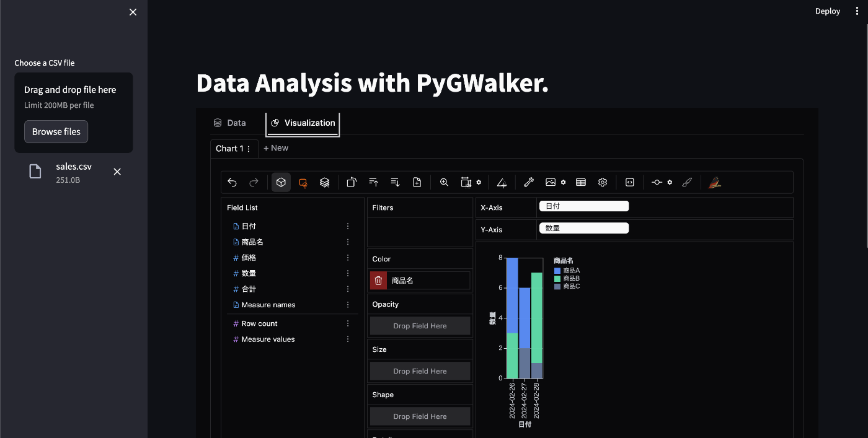The height and width of the screenshot is (438, 868).
Task: Click the table view icon
Action: click(x=581, y=182)
